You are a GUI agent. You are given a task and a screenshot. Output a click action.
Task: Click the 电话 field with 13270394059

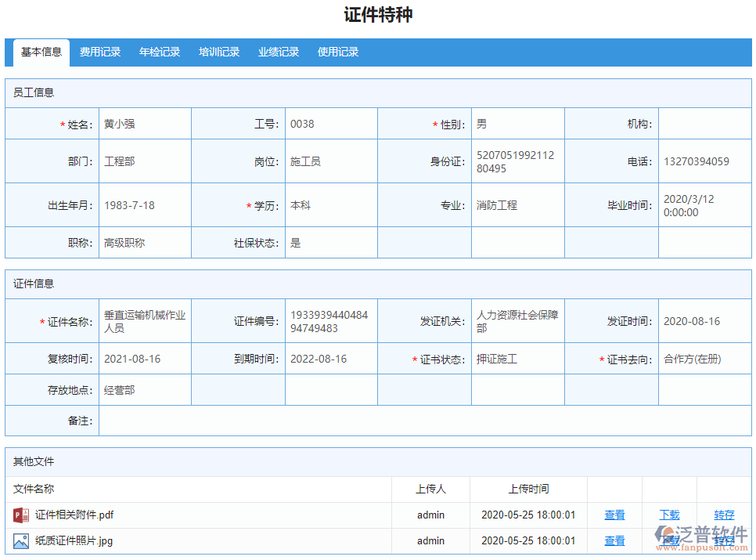coord(704,161)
